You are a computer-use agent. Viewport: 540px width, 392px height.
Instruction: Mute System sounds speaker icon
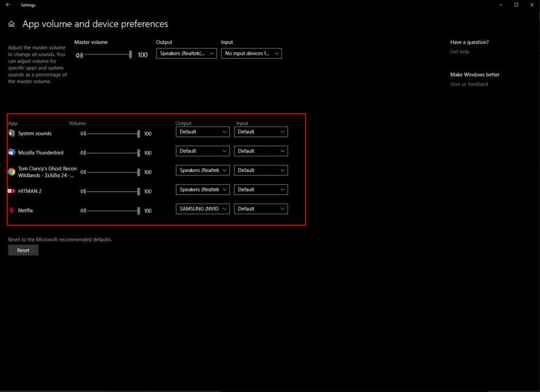coord(83,133)
